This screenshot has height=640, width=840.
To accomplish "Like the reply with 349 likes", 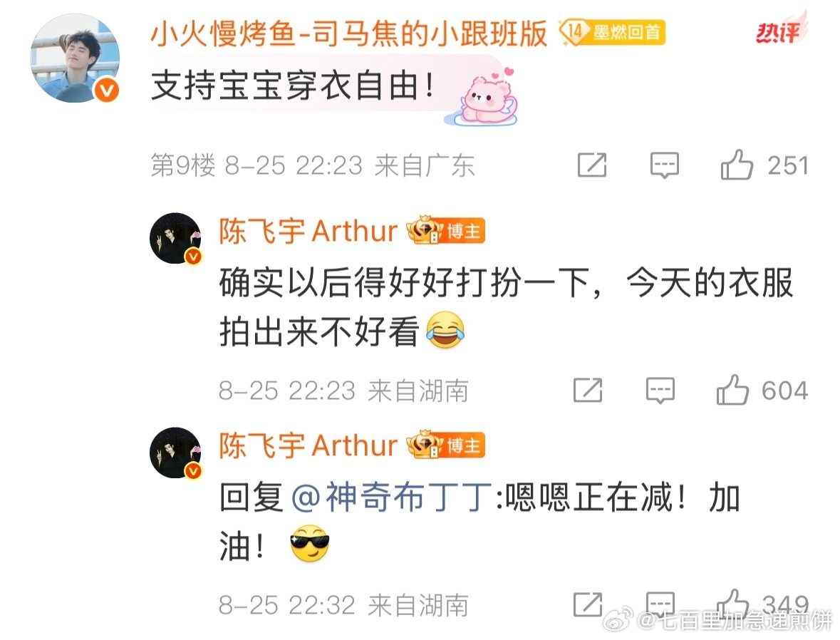I will [x=732, y=604].
